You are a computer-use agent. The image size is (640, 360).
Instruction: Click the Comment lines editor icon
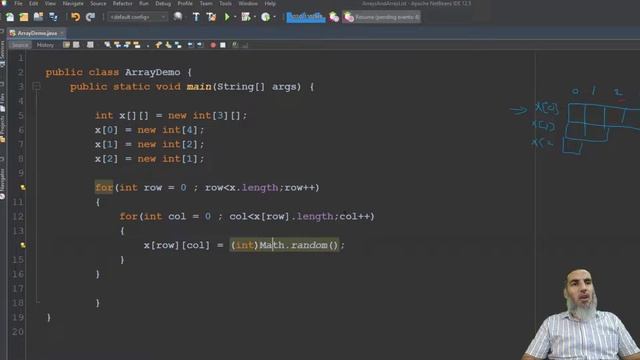236,45
